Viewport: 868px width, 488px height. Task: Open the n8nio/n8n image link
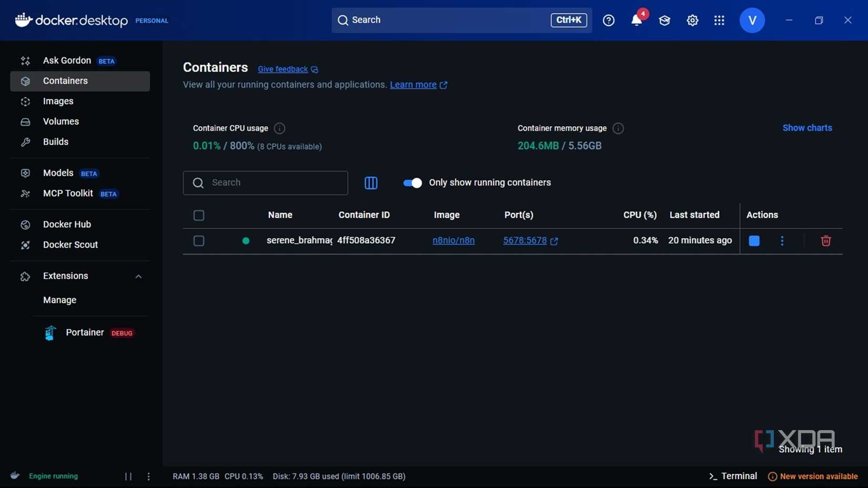click(453, 240)
